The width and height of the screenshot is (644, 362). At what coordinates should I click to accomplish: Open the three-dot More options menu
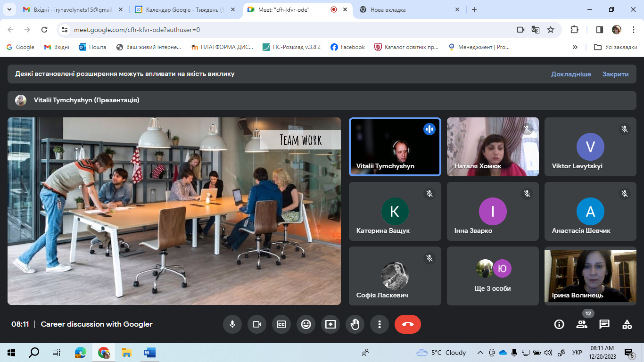(380, 324)
